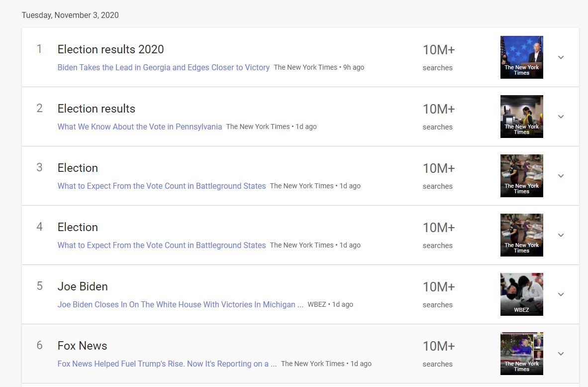The image size is (588, 387).
Task: Open Fox News Helped Fuel Trump's Rise link
Action: (167, 364)
